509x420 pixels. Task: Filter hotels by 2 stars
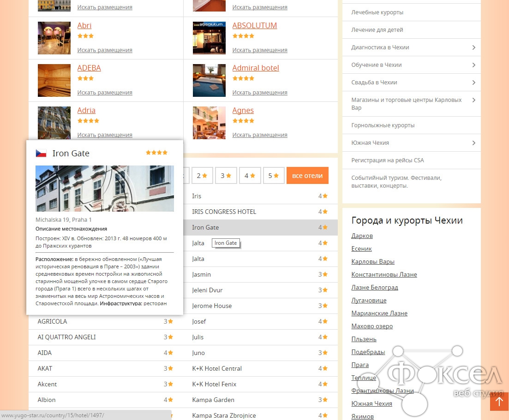coord(202,176)
